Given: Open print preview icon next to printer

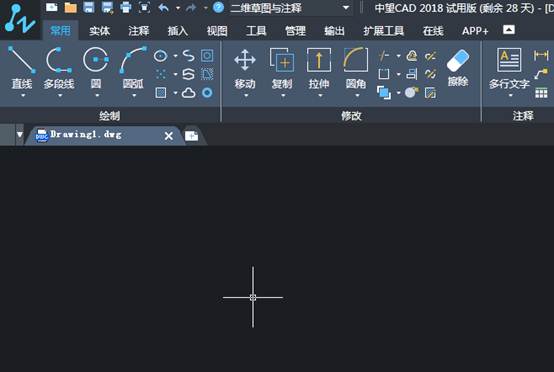Looking at the screenshot, I should click(144, 7).
